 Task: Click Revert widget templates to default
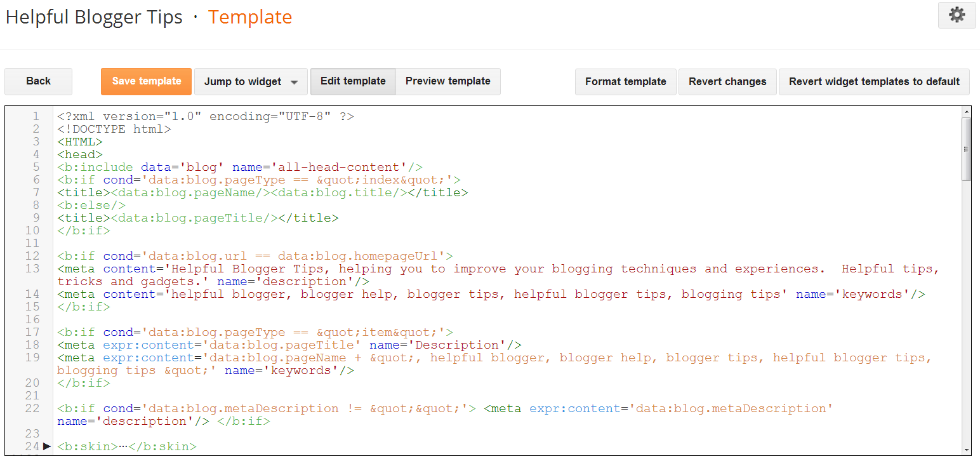coord(874,81)
